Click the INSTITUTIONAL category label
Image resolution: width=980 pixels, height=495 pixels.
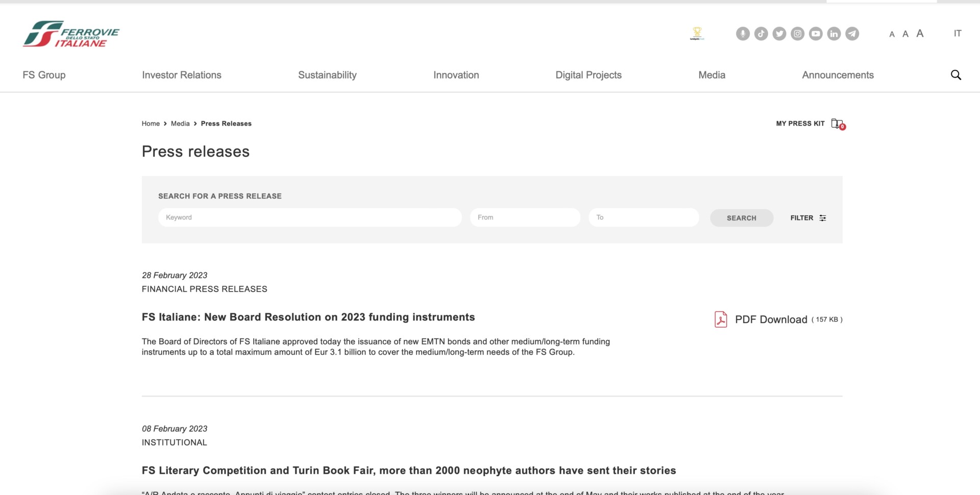point(175,442)
